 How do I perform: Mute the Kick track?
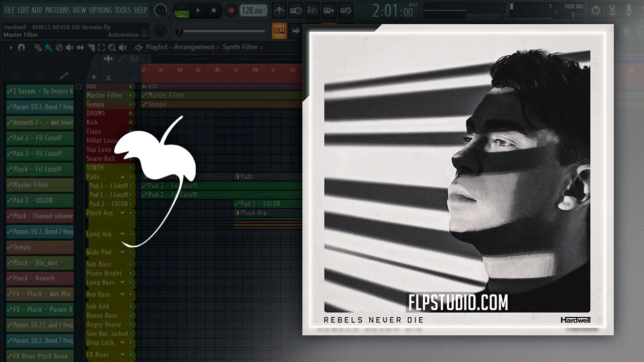pos(131,123)
